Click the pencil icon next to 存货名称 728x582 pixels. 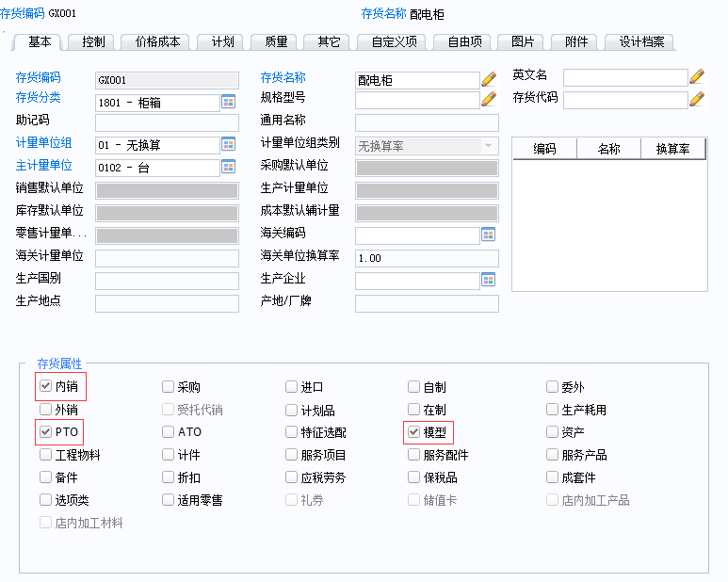[489, 79]
